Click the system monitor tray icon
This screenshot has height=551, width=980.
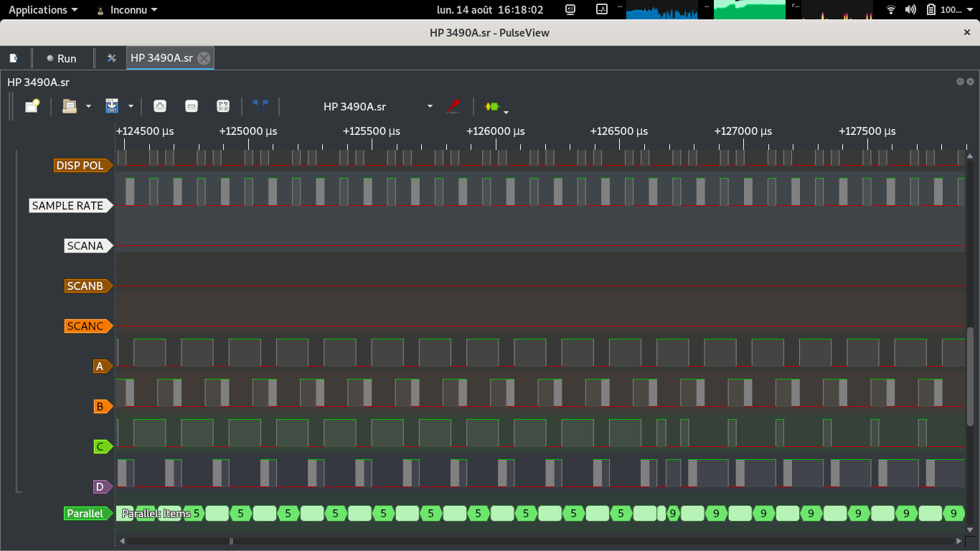[x=602, y=10]
